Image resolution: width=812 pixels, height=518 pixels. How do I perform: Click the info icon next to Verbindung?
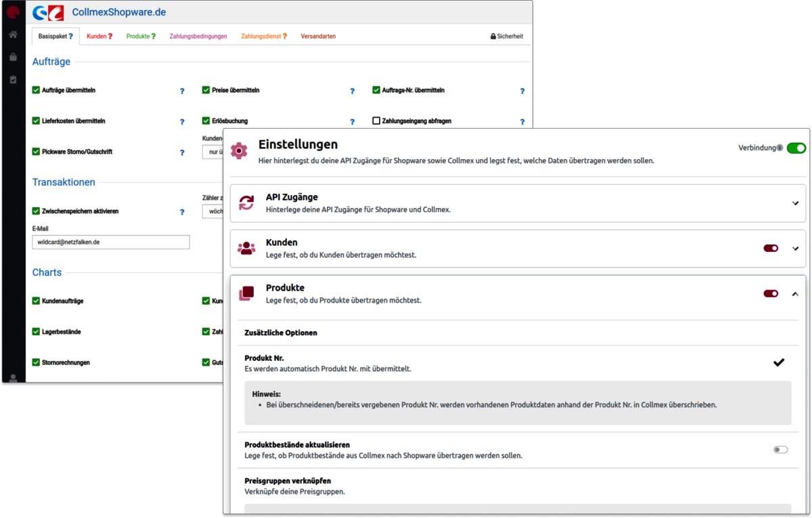pos(780,148)
